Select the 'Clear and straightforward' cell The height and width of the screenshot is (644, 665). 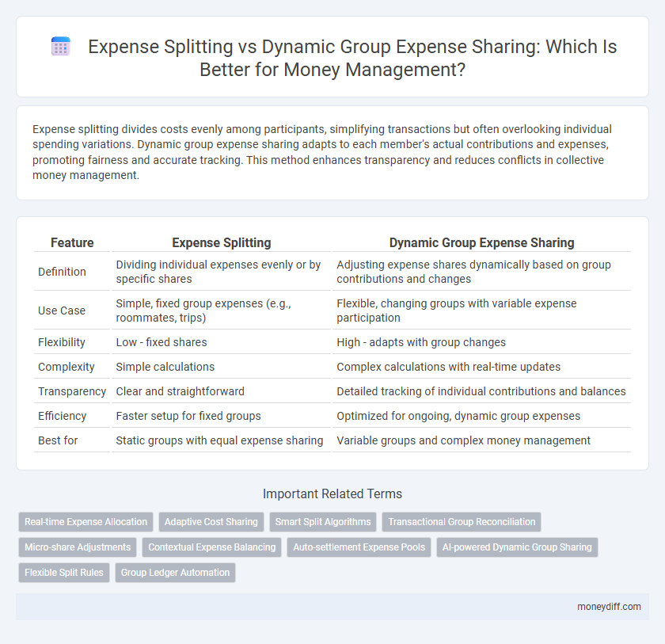pos(222,391)
